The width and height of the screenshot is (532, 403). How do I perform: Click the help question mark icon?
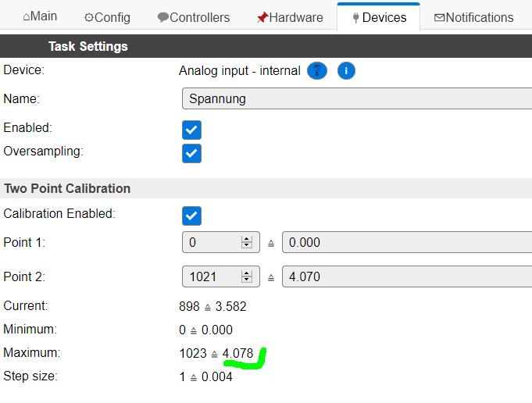click(x=316, y=71)
